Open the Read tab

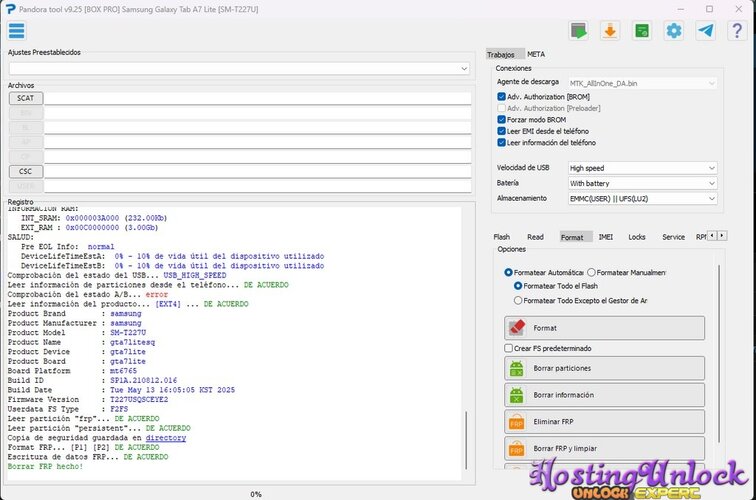[x=535, y=237]
